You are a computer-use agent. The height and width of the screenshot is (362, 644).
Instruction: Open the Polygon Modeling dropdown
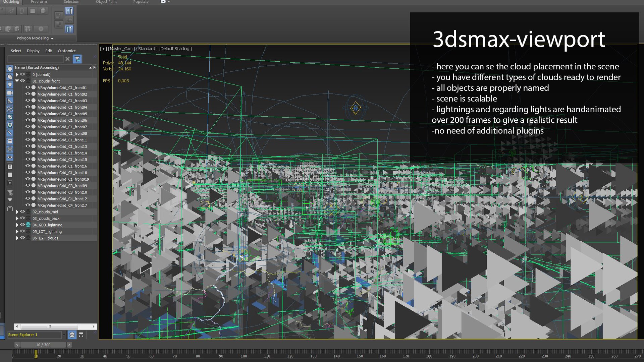tap(35, 38)
